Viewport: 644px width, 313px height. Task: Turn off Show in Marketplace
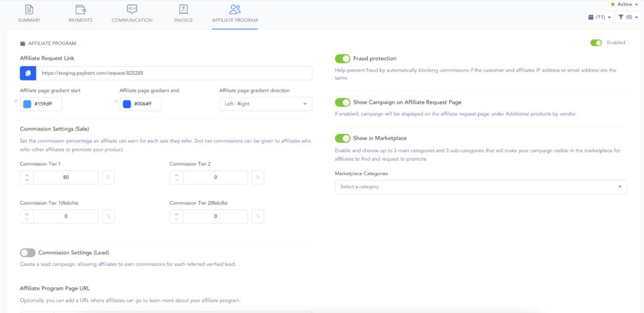343,138
